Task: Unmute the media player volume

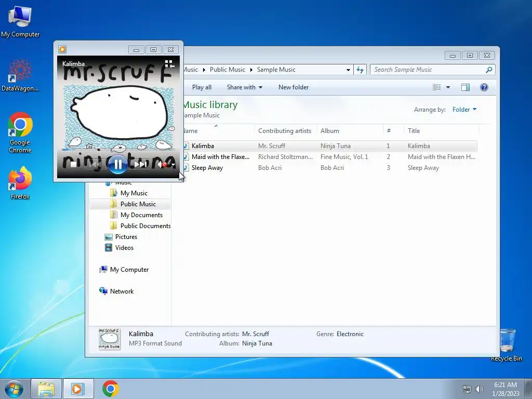Action: pos(162,165)
